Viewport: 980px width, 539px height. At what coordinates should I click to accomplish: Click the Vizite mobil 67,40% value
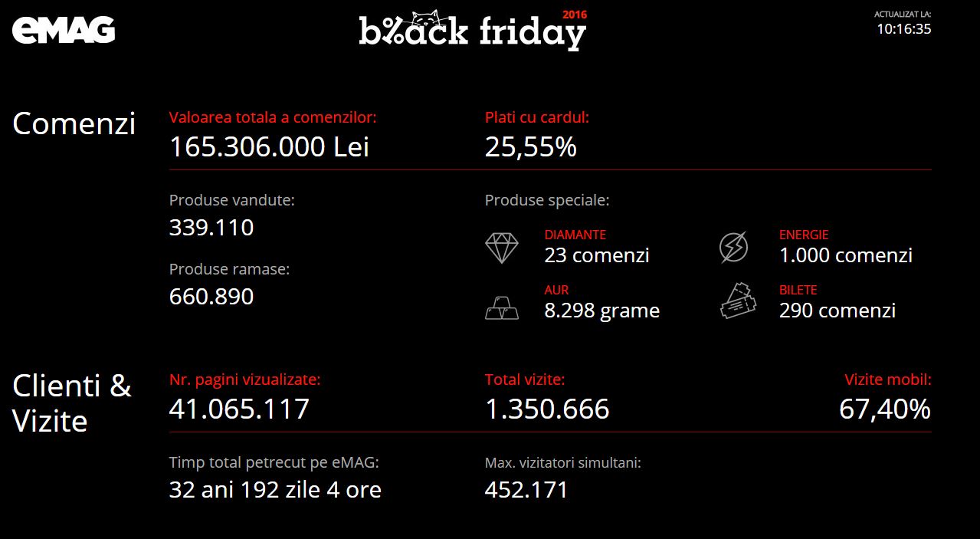tap(885, 409)
